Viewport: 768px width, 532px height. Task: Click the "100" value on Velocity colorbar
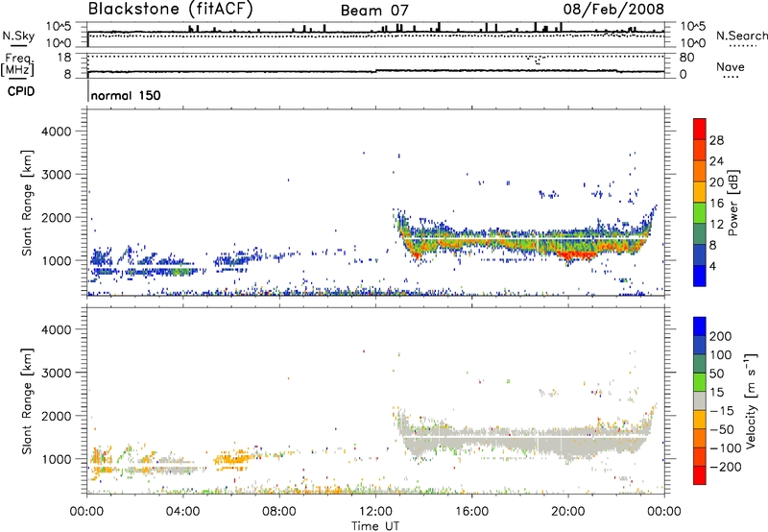pyautogui.click(x=721, y=355)
